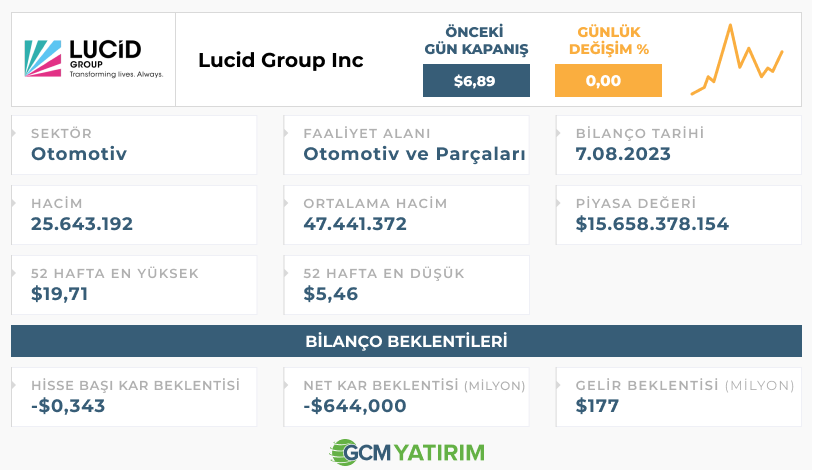Click the arrow marker beside Bilanço Tarihi
The image size is (815, 470).
(x=558, y=133)
